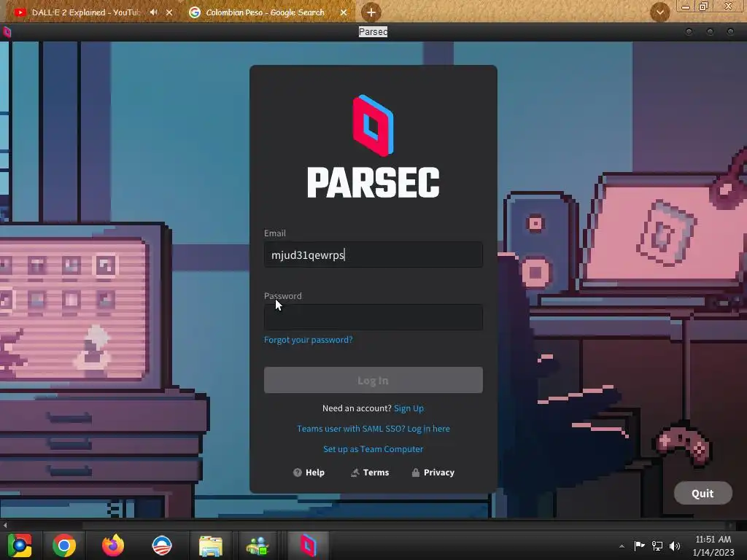Screen dimensions: 747x560
Task: Click the Help question mark icon
Action: click(298, 472)
